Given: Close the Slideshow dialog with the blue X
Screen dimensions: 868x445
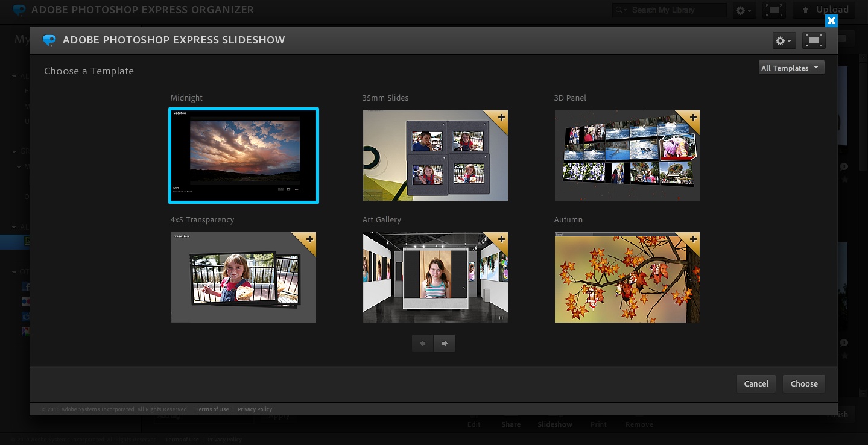Looking at the screenshot, I should (x=831, y=21).
